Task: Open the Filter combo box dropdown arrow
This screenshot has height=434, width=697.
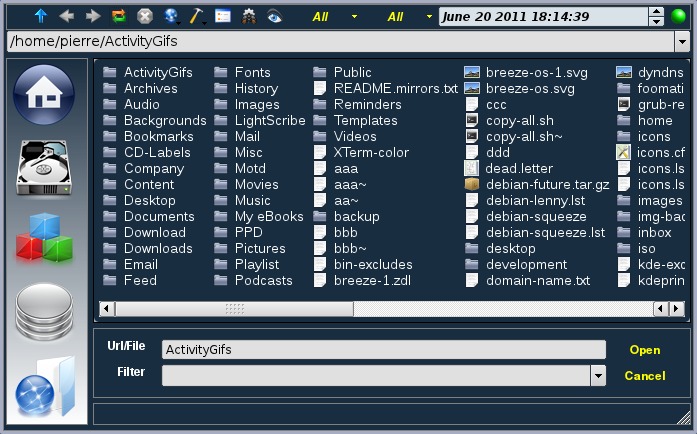Action: 598,375
